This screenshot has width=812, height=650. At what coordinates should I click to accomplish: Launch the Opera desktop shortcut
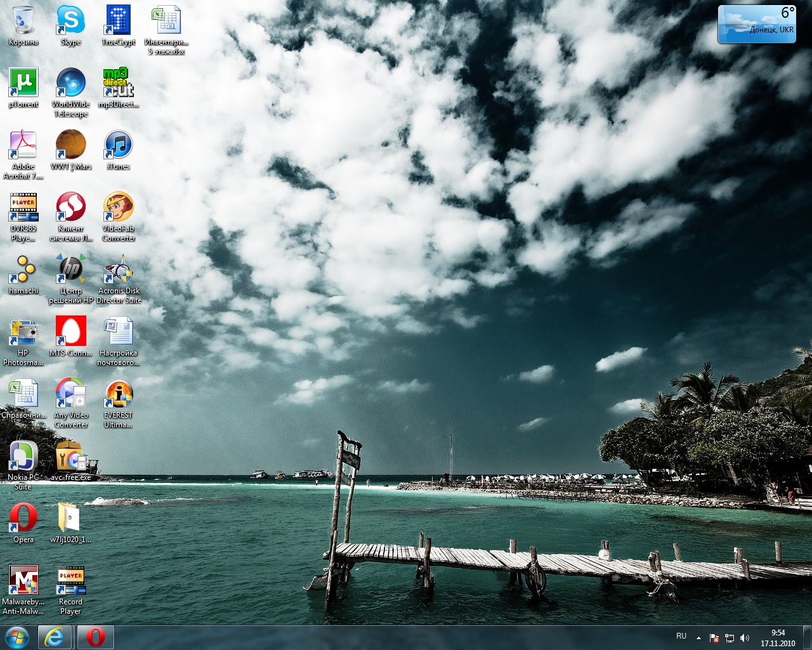click(23, 524)
